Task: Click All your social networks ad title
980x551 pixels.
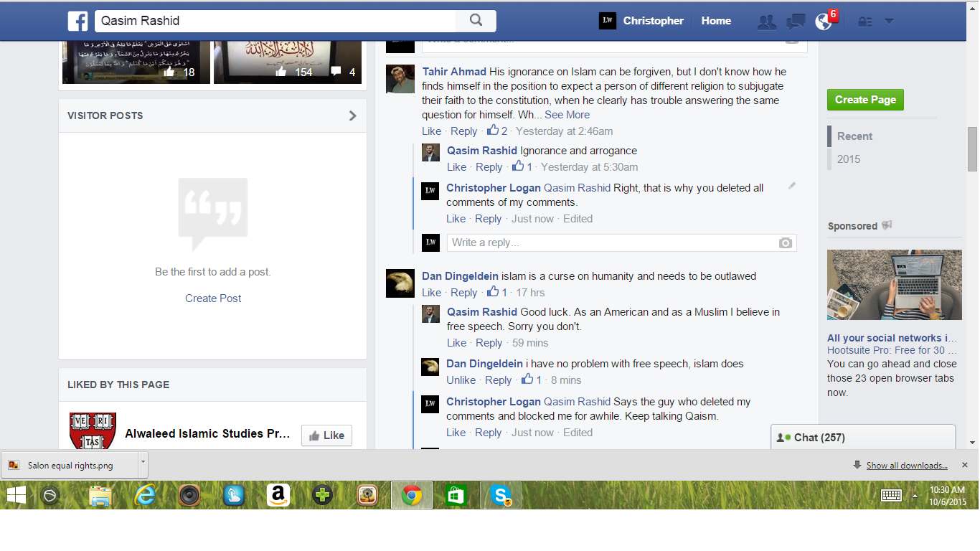Action: click(892, 338)
